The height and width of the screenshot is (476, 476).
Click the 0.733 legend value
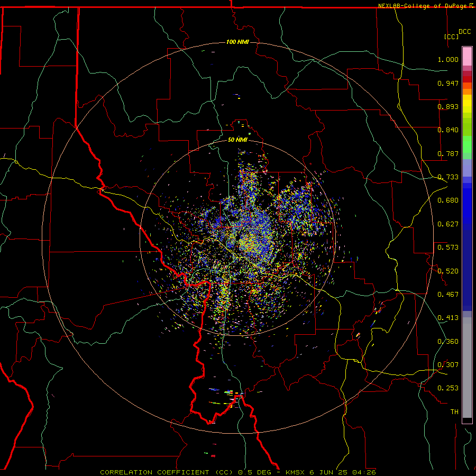point(448,177)
